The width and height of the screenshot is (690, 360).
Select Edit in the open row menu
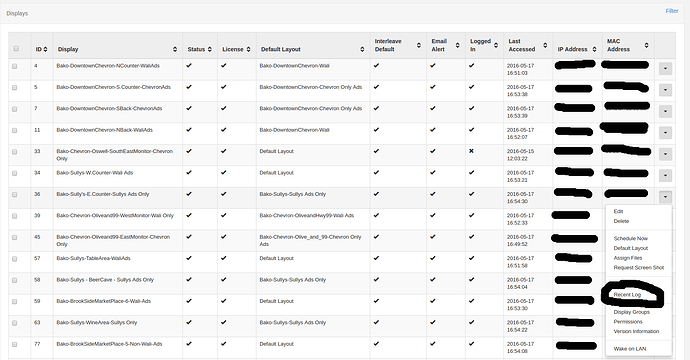(x=618, y=211)
